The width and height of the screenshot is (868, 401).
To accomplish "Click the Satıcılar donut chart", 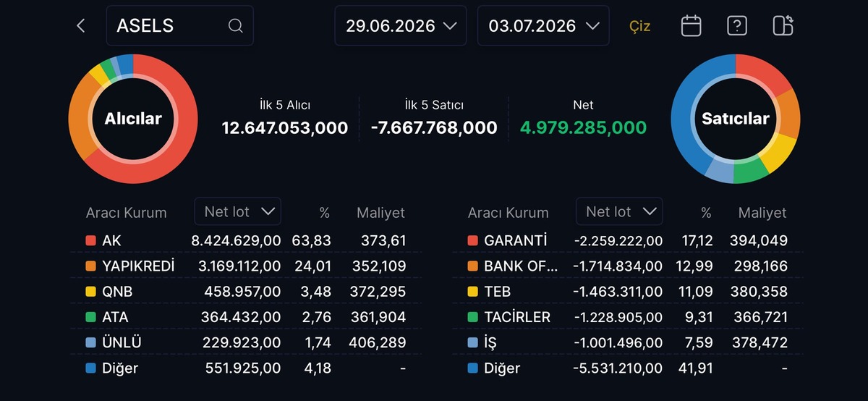I will pyautogui.click(x=735, y=119).
